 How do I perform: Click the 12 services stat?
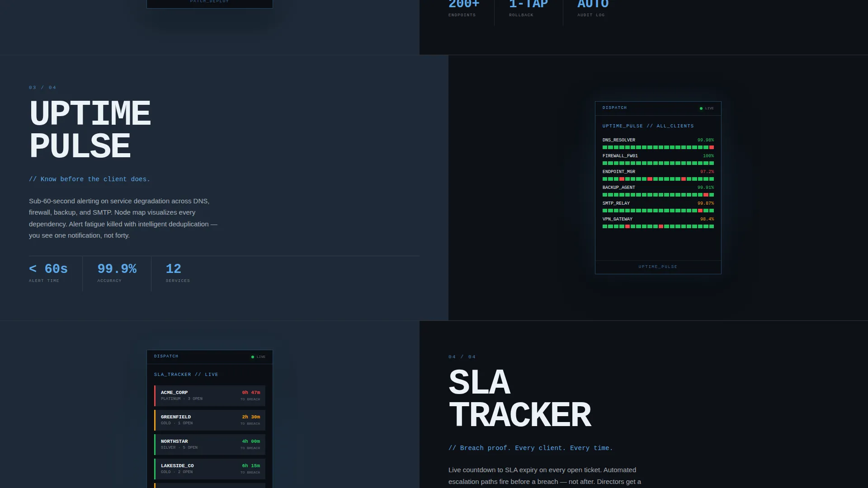(x=174, y=269)
